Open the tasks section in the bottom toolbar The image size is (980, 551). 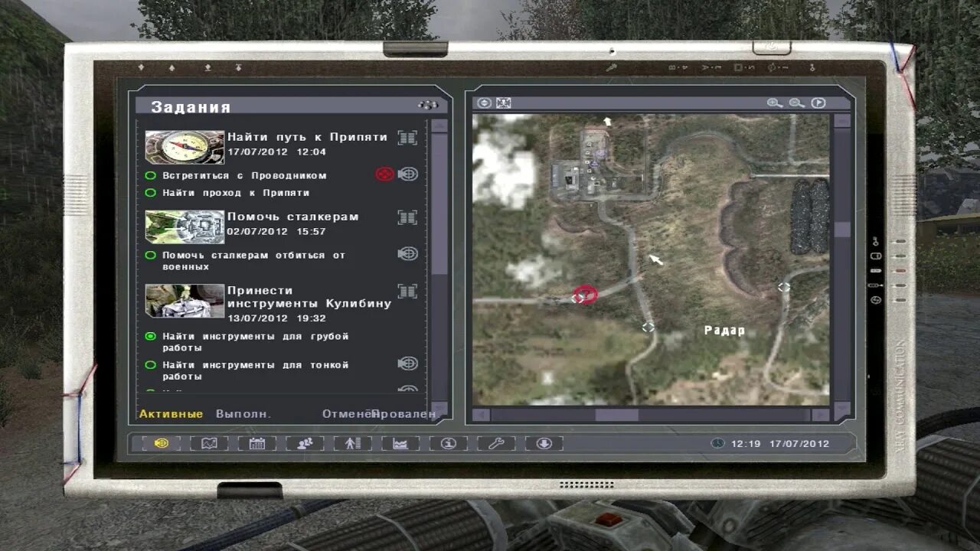click(162, 443)
